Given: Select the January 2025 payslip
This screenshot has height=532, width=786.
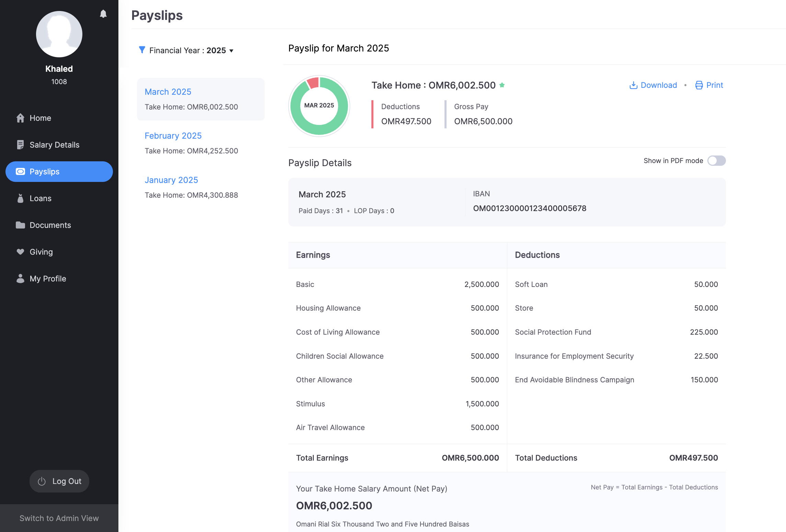Looking at the screenshot, I should point(171,180).
